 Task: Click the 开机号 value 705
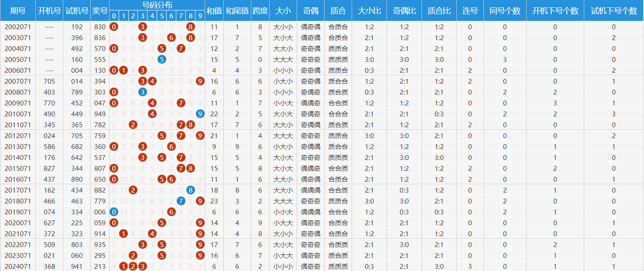tap(49, 81)
